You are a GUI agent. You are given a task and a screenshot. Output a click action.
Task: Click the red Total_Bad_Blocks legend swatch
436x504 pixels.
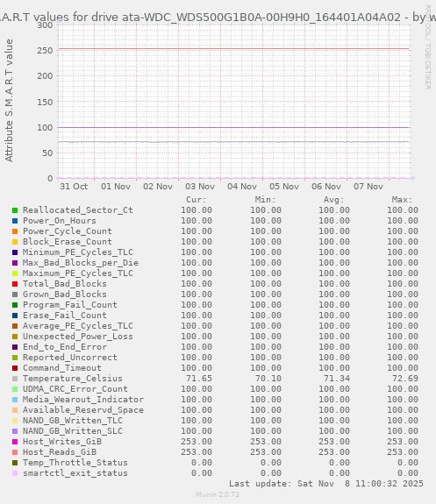[x=15, y=284]
